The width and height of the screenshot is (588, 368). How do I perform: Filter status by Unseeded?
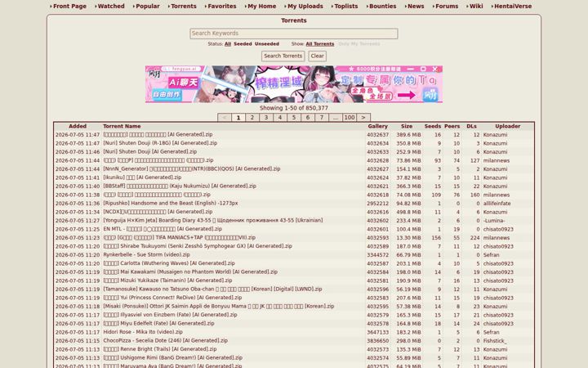click(266, 44)
